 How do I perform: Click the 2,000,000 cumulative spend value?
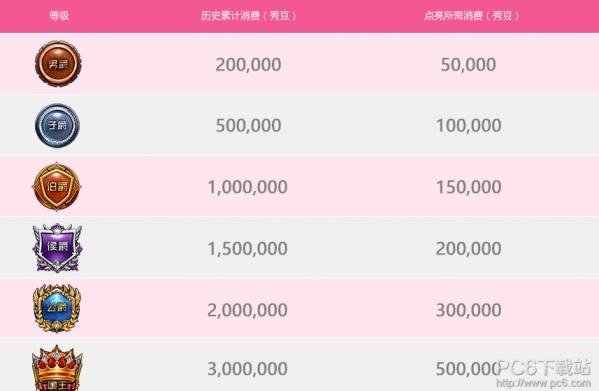click(248, 310)
